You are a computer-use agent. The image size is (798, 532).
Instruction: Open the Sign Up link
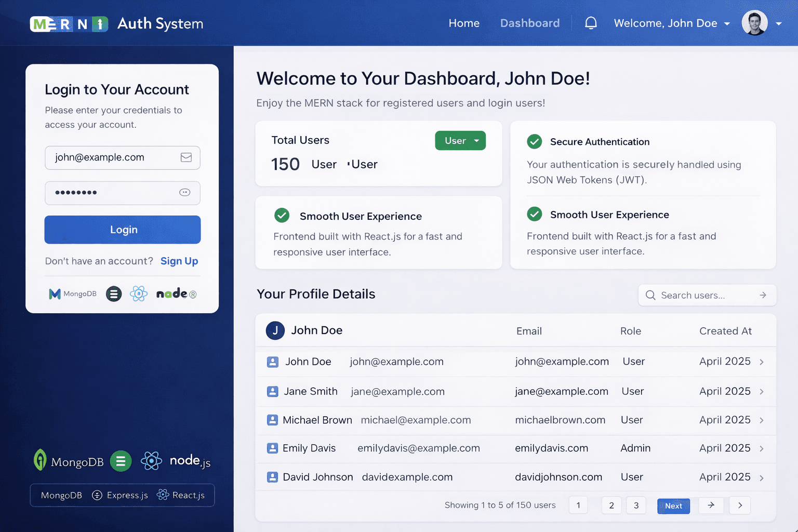(179, 261)
